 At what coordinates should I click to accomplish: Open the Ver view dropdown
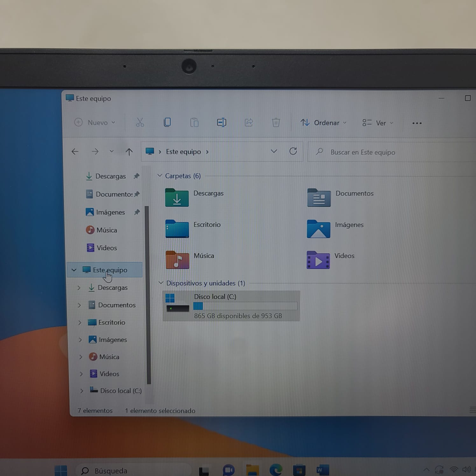[x=378, y=123]
